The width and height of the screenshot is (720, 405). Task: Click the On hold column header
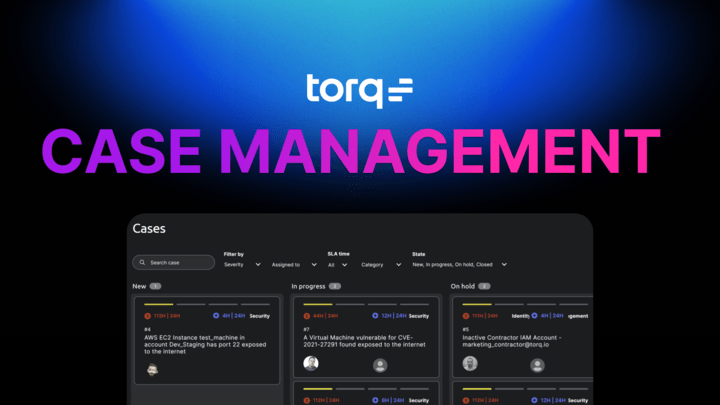pos(462,287)
